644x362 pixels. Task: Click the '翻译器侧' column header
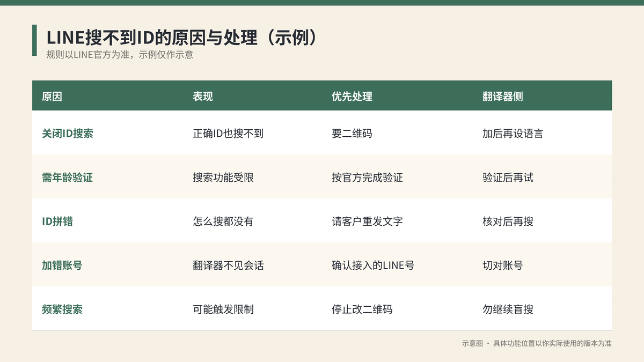point(503,97)
